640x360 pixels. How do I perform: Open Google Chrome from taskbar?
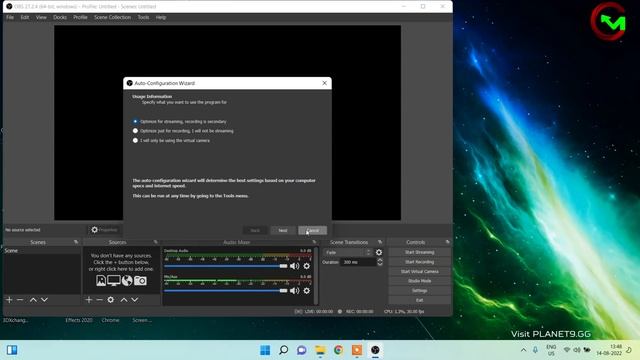point(338,350)
